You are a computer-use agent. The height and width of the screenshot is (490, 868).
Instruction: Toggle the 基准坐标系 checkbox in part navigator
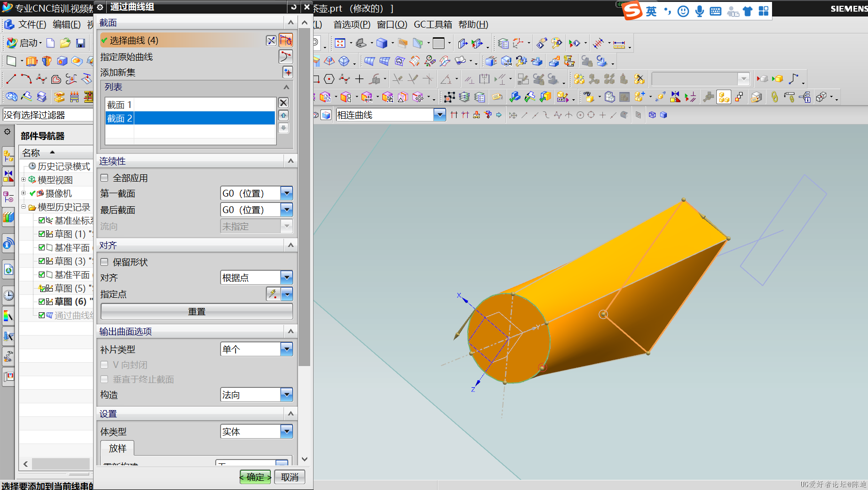(42, 220)
